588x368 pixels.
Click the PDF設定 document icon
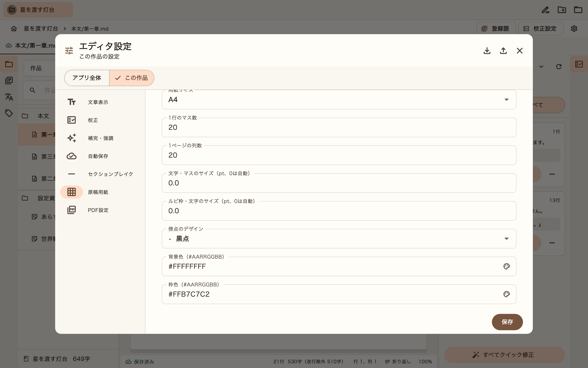click(71, 210)
